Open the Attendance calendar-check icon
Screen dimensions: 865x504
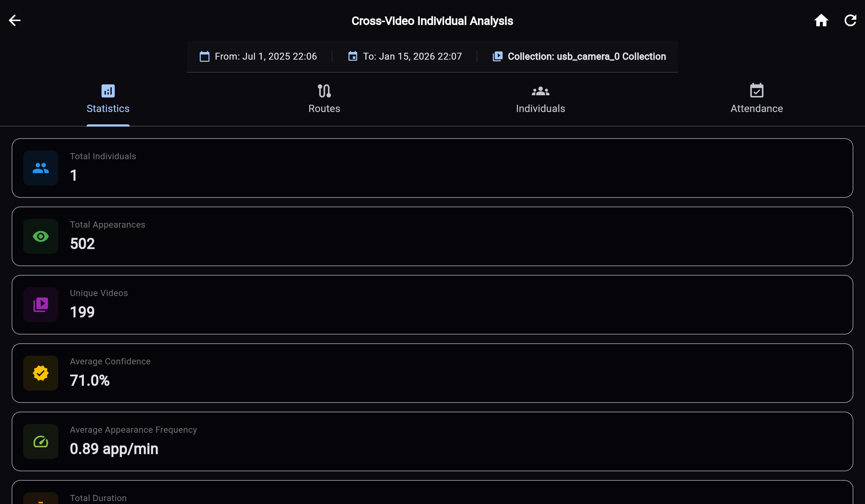click(757, 91)
